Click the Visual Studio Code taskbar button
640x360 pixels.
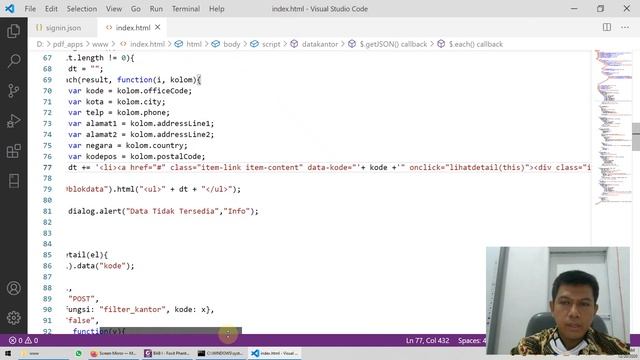275,353
